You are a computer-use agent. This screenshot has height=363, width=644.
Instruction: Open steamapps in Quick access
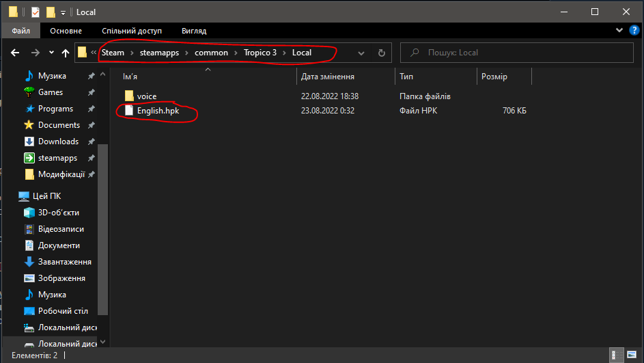click(57, 158)
